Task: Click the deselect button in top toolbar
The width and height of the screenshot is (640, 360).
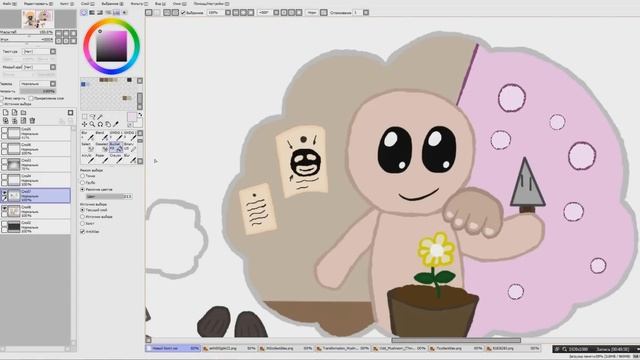Action: (x=167, y=13)
